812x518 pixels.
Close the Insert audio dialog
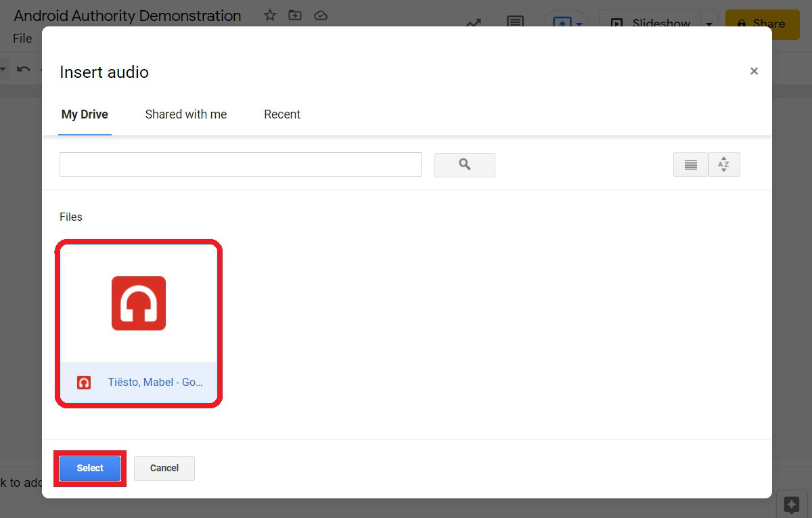(754, 71)
